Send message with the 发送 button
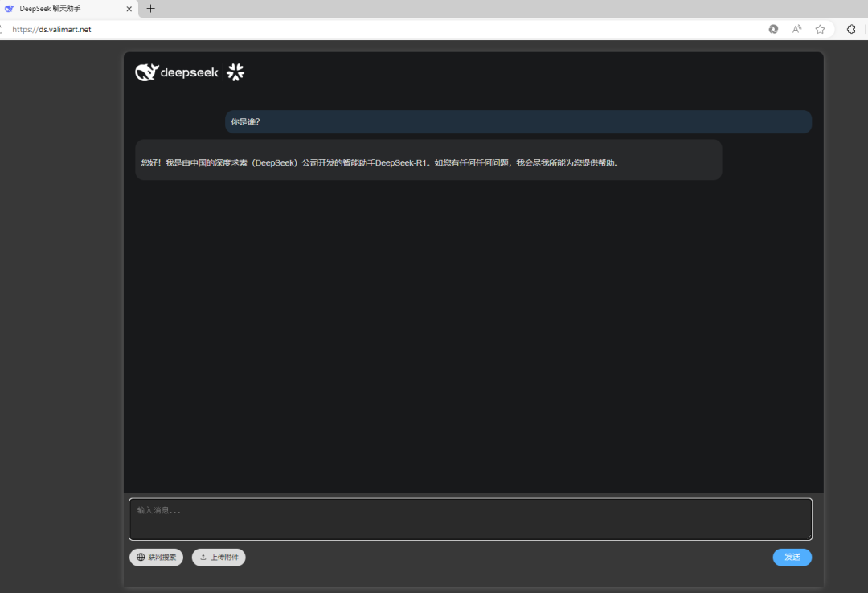 click(x=792, y=557)
